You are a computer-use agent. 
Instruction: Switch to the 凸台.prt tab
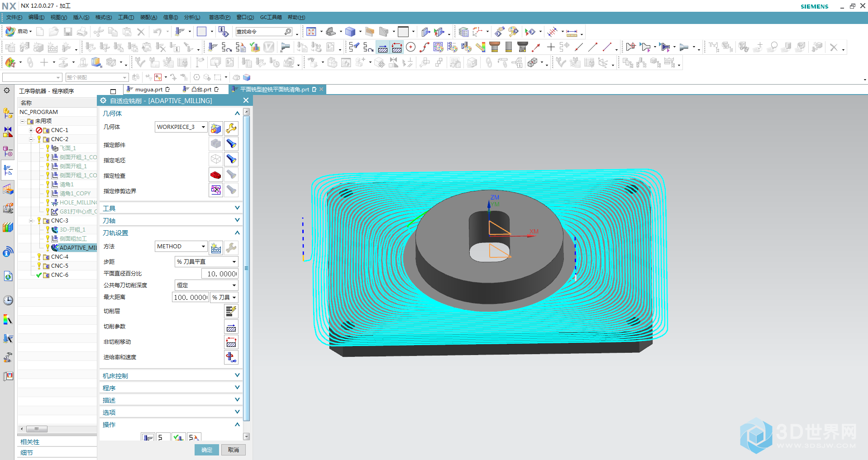pyautogui.click(x=201, y=90)
